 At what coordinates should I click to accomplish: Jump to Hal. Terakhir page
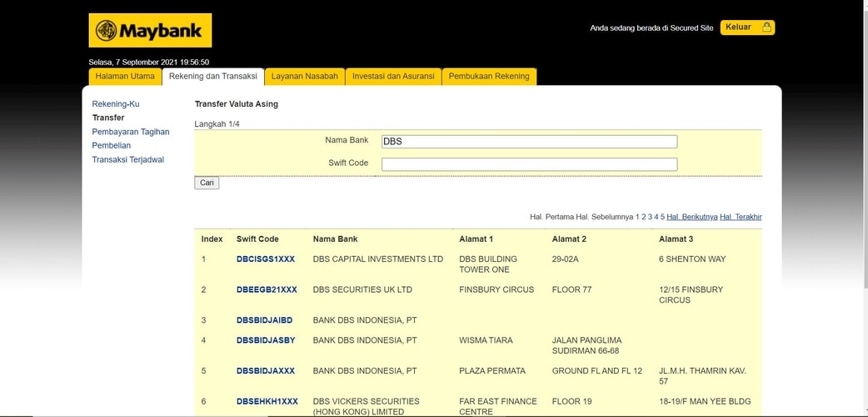(741, 217)
